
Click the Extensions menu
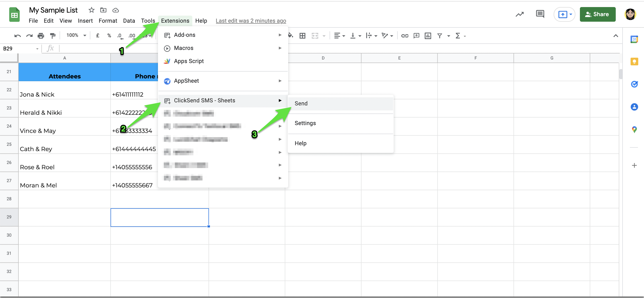175,21
